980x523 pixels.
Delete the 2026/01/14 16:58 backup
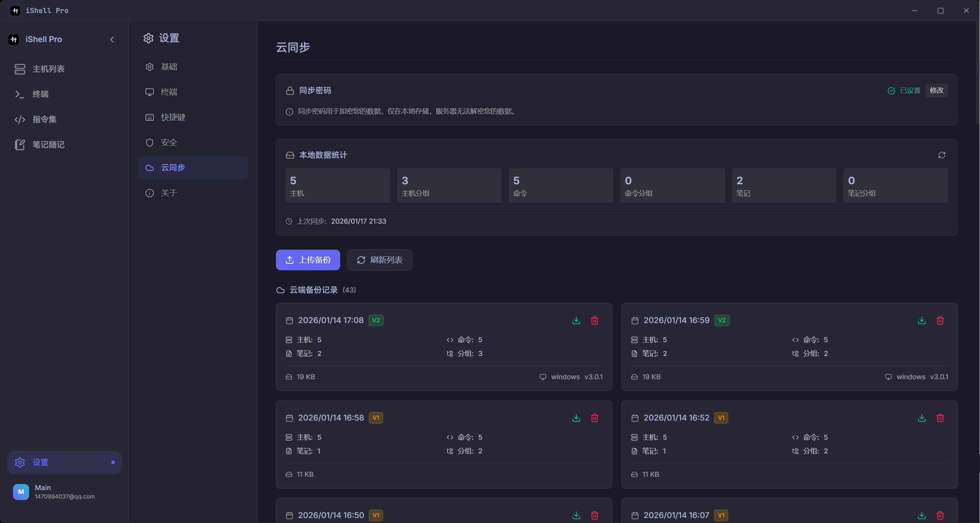click(x=595, y=418)
